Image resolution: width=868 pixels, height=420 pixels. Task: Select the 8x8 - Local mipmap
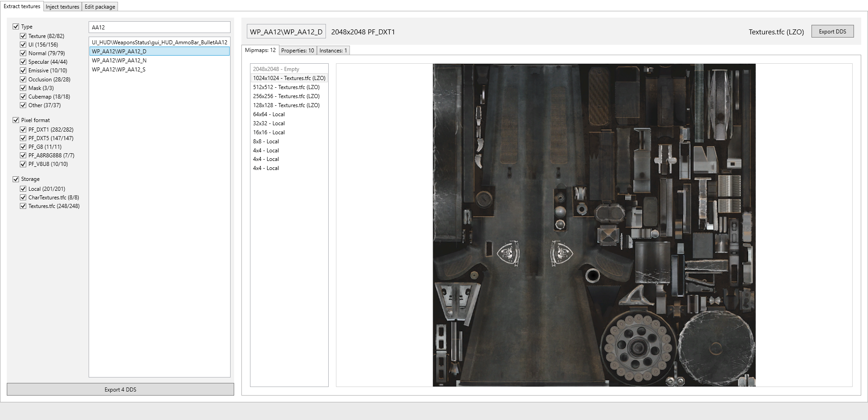[x=289, y=142]
